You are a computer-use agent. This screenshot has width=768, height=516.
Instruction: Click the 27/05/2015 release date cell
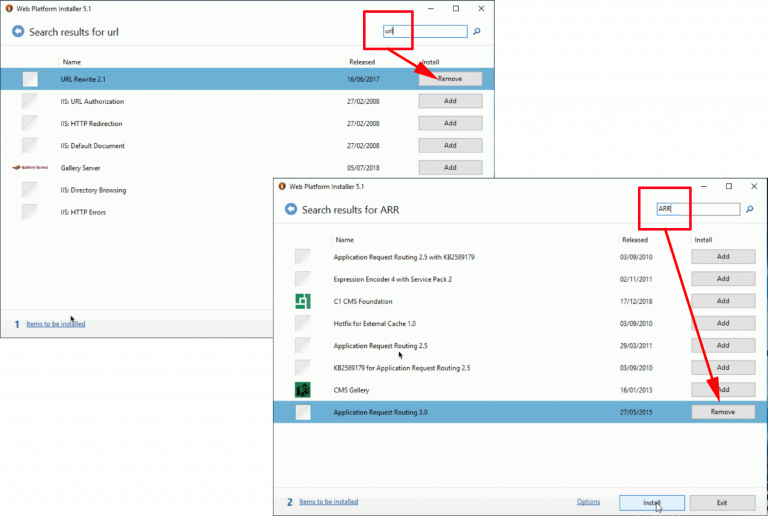click(636, 412)
